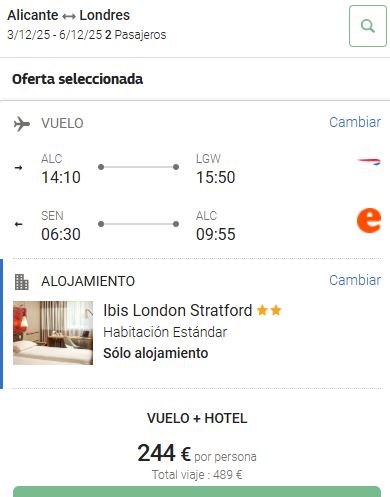
Task: Click the British Airways airline logo
Action: point(369,162)
